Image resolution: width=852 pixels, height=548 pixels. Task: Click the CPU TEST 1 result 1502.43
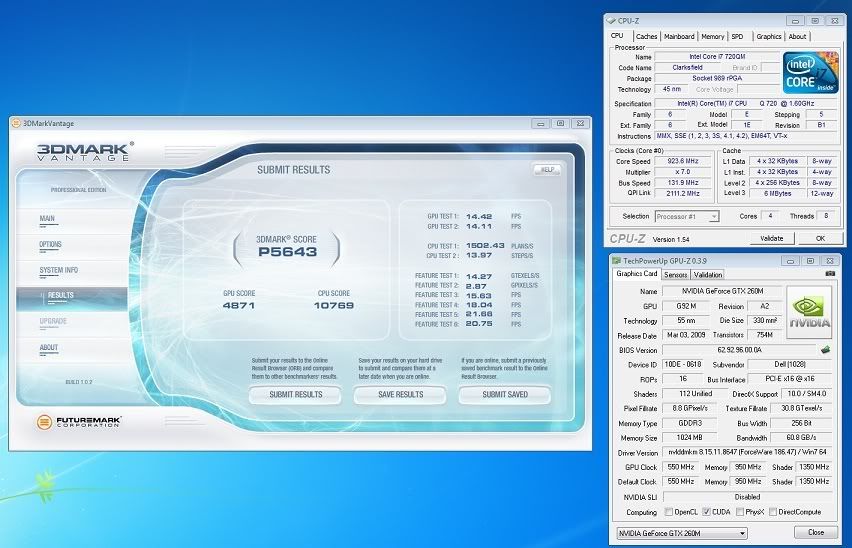pos(485,245)
